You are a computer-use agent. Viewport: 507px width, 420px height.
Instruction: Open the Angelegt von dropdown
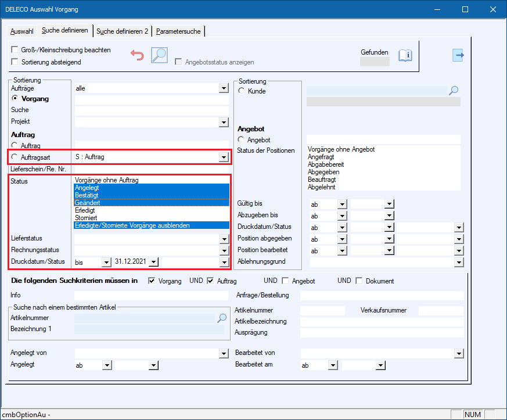click(x=224, y=353)
